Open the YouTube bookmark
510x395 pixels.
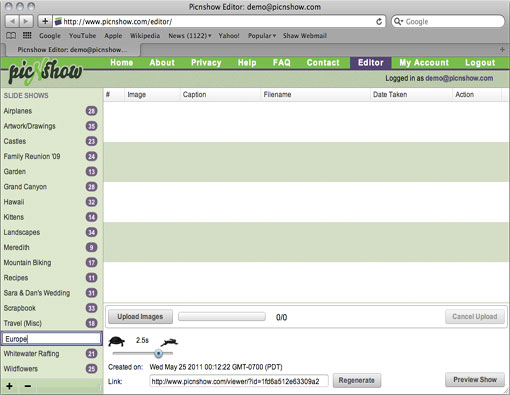tap(82, 36)
